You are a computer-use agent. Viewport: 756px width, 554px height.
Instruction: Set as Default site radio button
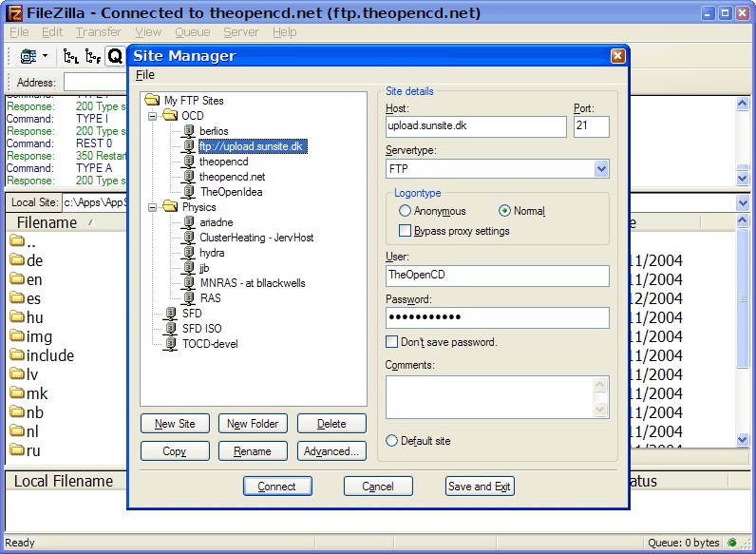tap(391, 441)
